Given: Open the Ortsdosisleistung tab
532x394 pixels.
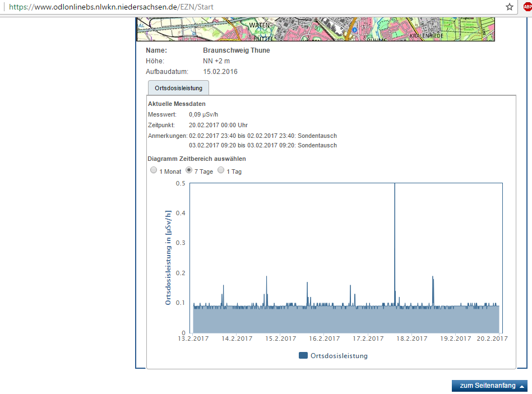Looking at the screenshot, I should pyautogui.click(x=178, y=88).
